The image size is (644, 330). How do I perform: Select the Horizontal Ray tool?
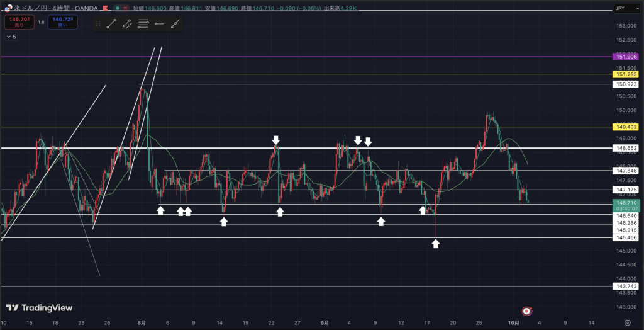point(159,24)
